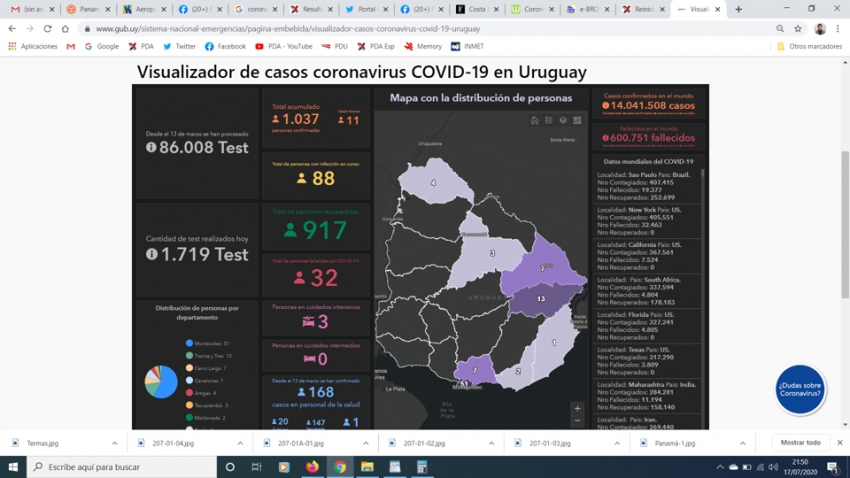This screenshot has width=850, height=478.
Task: Open the map layers icon
Action: tap(563, 120)
